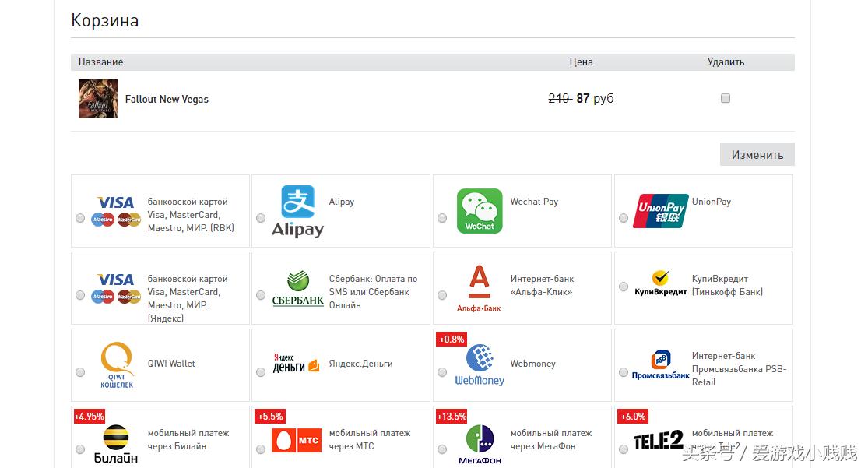Select the Wechat Pay radio button

point(442,219)
